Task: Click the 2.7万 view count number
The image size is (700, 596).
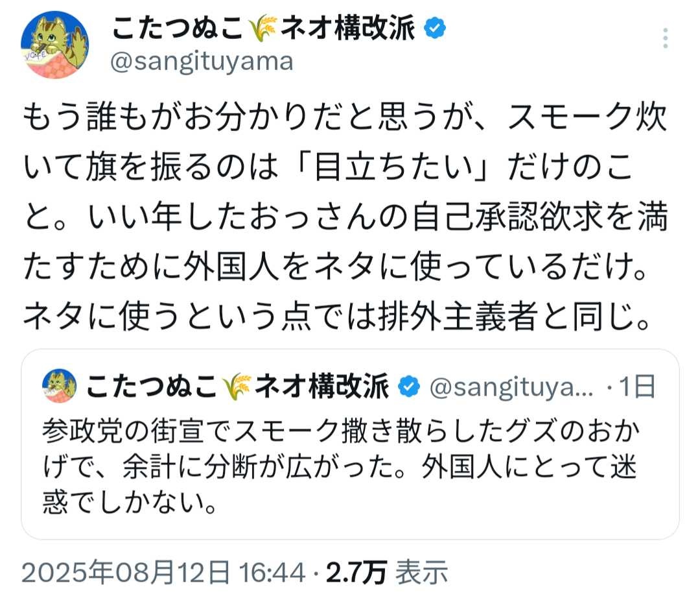Action: click(x=356, y=573)
